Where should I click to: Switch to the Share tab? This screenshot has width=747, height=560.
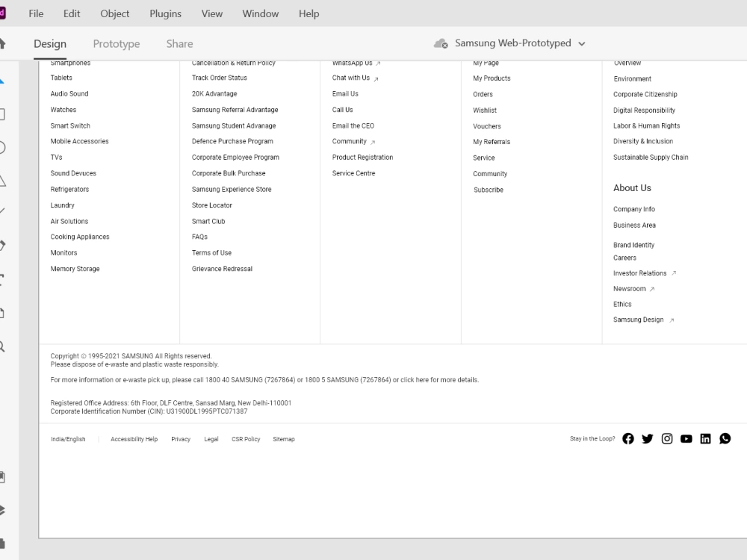pyautogui.click(x=179, y=44)
